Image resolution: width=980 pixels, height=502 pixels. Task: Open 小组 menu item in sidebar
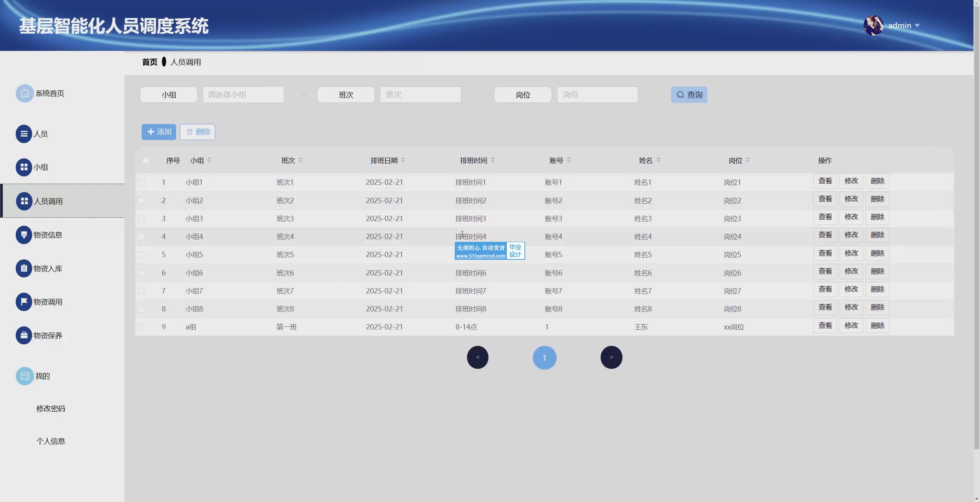pyautogui.click(x=41, y=167)
